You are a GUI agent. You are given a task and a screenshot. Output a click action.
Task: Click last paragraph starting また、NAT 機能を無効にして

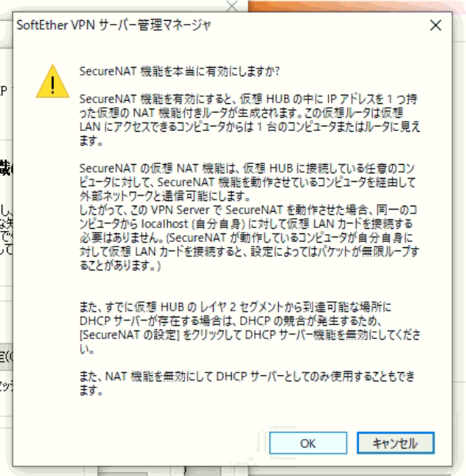[247, 383]
